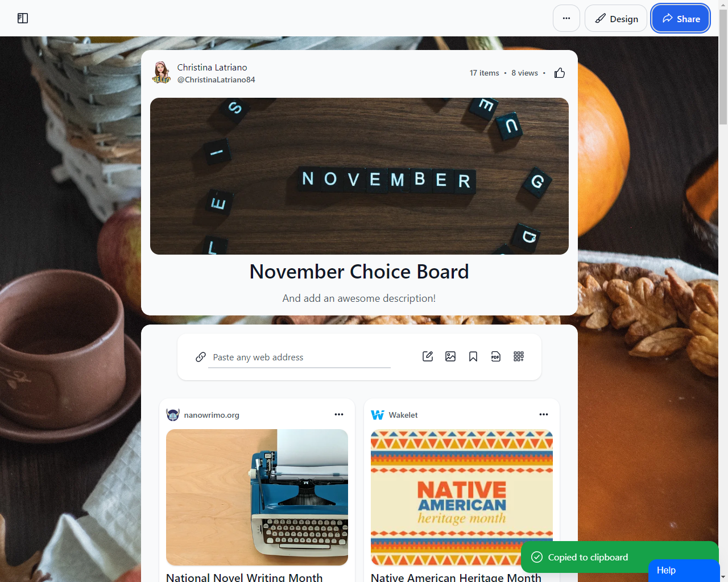Image resolution: width=728 pixels, height=582 pixels.
Task: Open the Native American heritage month image
Action: (x=462, y=497)
